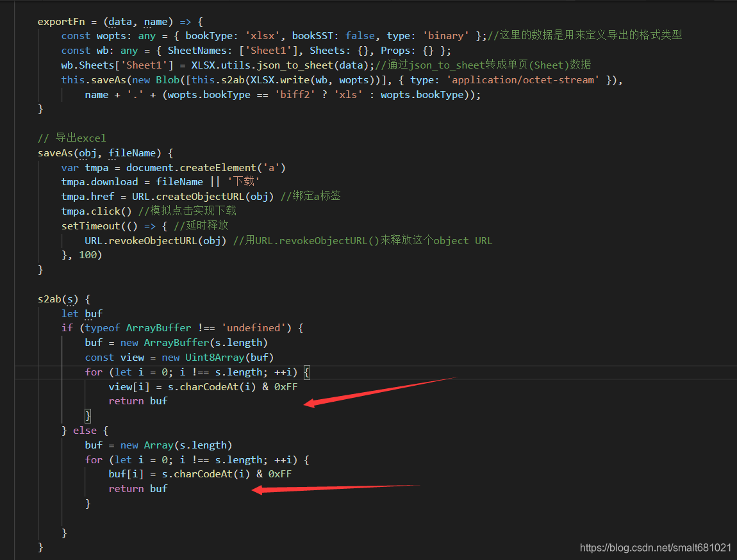Click the comment about 定义导出的格式类型

(584, 35)
